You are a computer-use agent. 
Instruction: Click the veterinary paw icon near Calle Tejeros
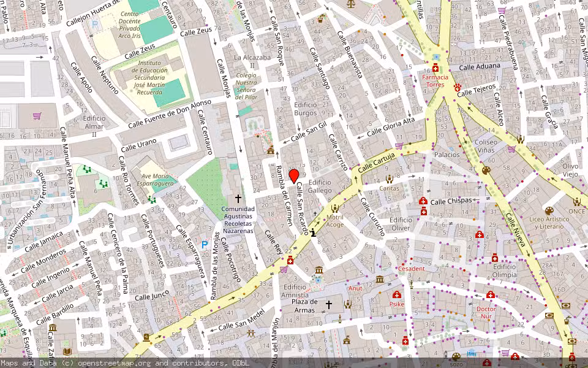click(x=458, y=88)
